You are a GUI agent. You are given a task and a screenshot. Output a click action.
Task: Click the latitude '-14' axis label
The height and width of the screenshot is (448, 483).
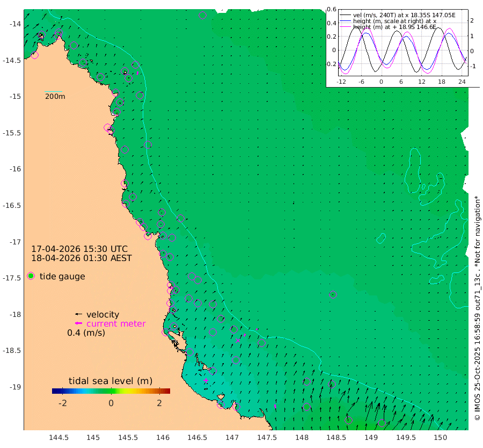click(16, 24)
